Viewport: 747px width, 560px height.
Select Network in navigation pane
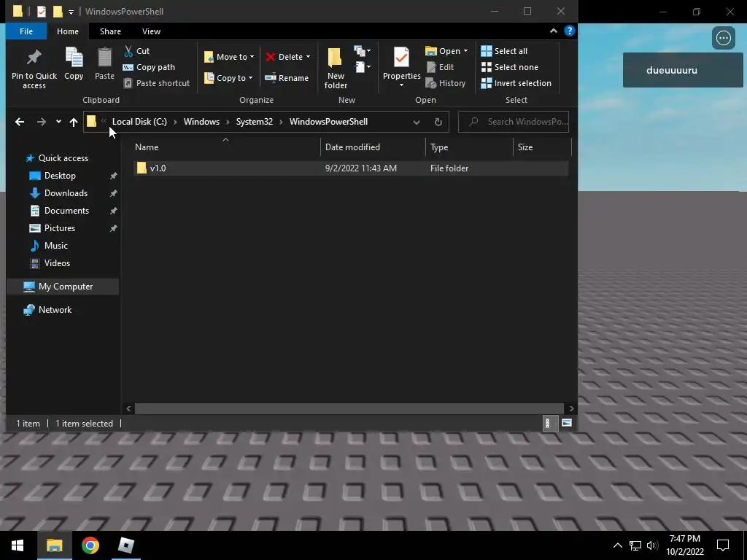[54, 310]
